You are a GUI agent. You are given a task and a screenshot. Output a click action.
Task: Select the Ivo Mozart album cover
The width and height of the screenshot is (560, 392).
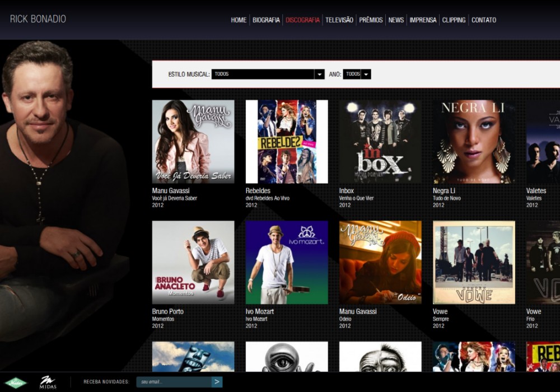pyautogui.click(x=287, y=262)
